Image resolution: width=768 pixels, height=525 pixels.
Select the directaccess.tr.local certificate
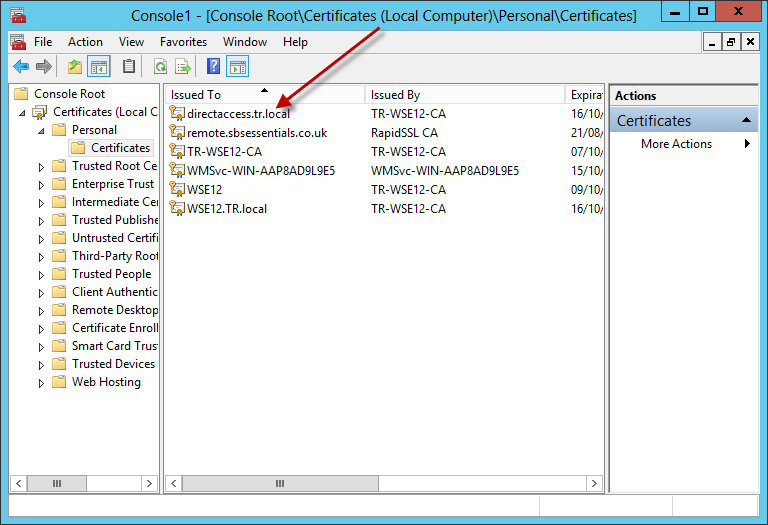tap(238, 114)
